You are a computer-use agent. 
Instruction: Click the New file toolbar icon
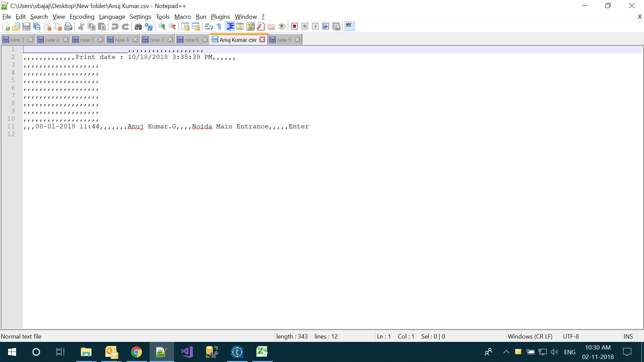pyautogui.click(x=6, y=26)
